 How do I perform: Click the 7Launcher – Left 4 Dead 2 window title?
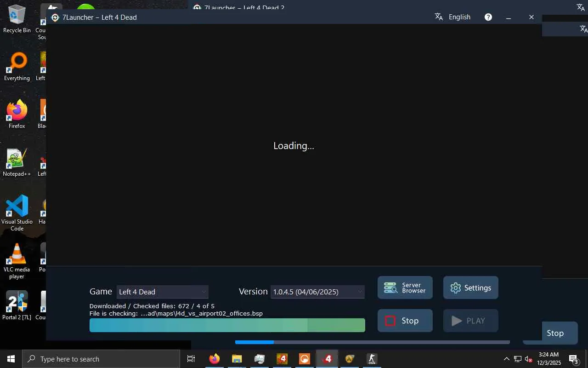[244, 7]
